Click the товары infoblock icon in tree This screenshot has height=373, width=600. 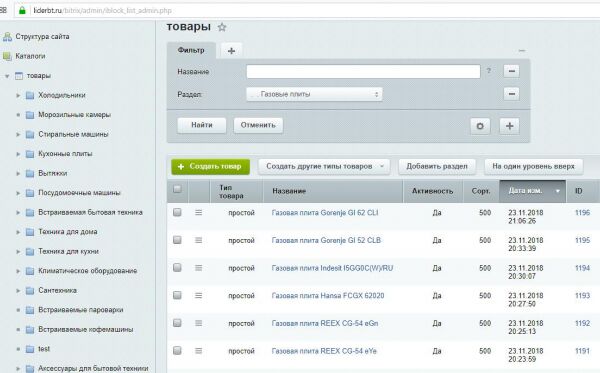pyautogui.click(x=19, y=76)
